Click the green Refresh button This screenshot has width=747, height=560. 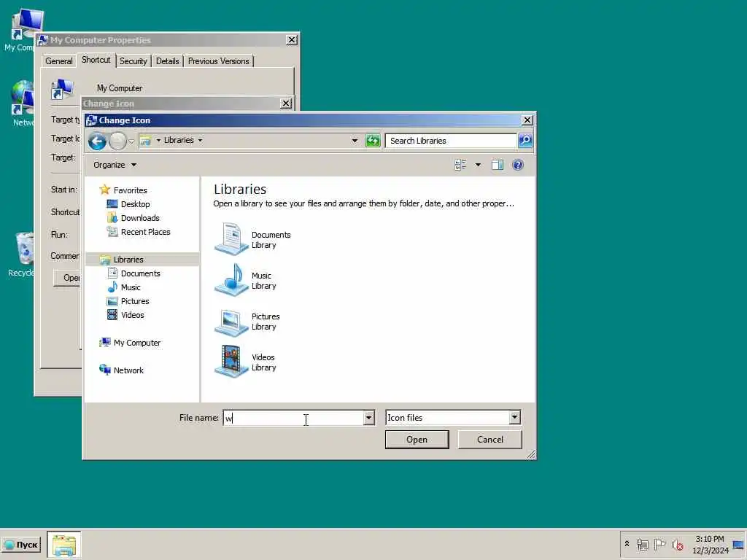click(373, 141)
